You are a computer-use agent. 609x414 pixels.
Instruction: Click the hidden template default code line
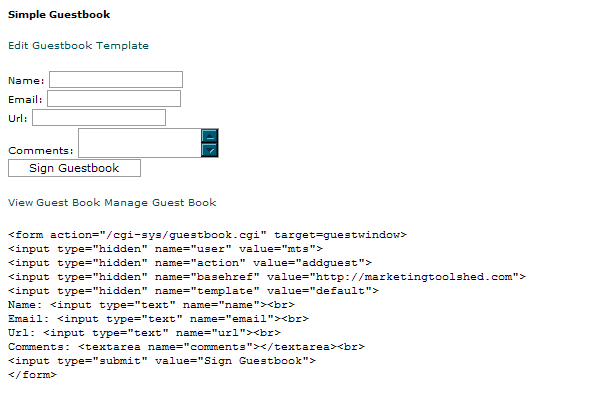coord(193,291)
